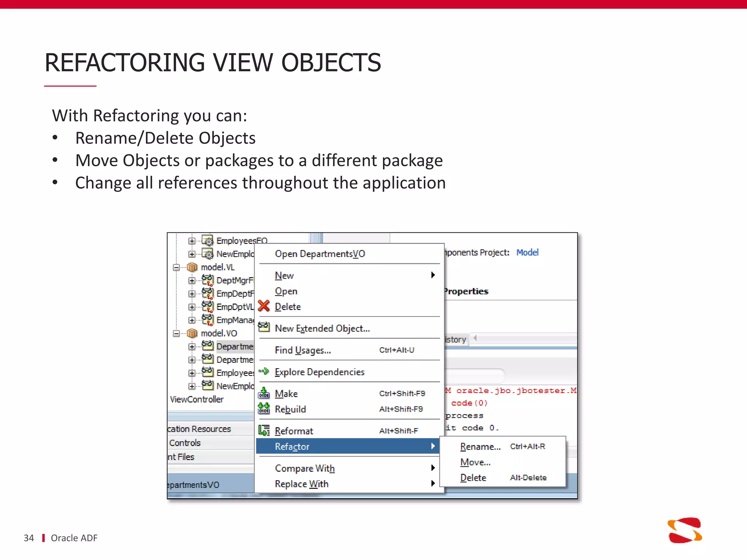747x560 pixels.
Task: Click the Explore Dependencies green arrow icon
Action: (x=264, y=372)
